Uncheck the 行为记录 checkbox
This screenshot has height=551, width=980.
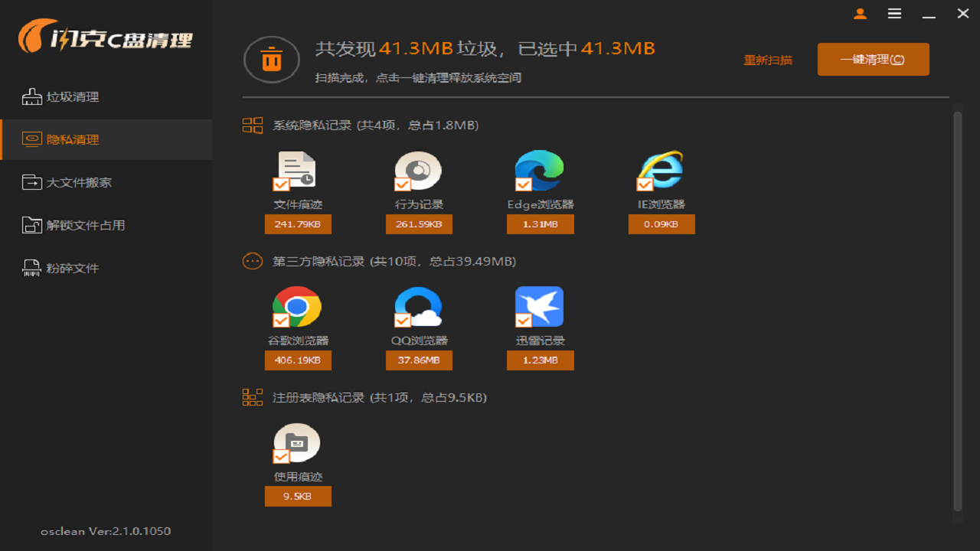click(401, 184)
